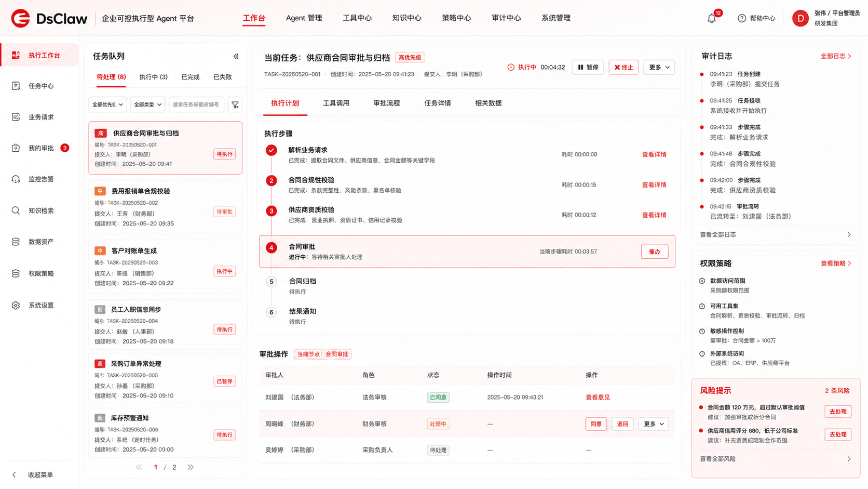Approve with 同意 button for 周晓峰
The height and width of the screenshot is (489, 868).
(596, 424)
